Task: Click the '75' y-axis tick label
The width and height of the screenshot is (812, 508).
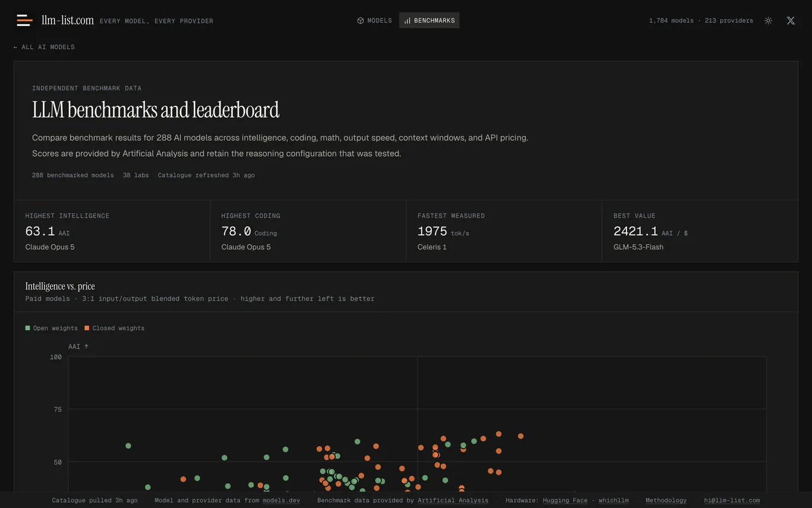Action: click(57, 409)
